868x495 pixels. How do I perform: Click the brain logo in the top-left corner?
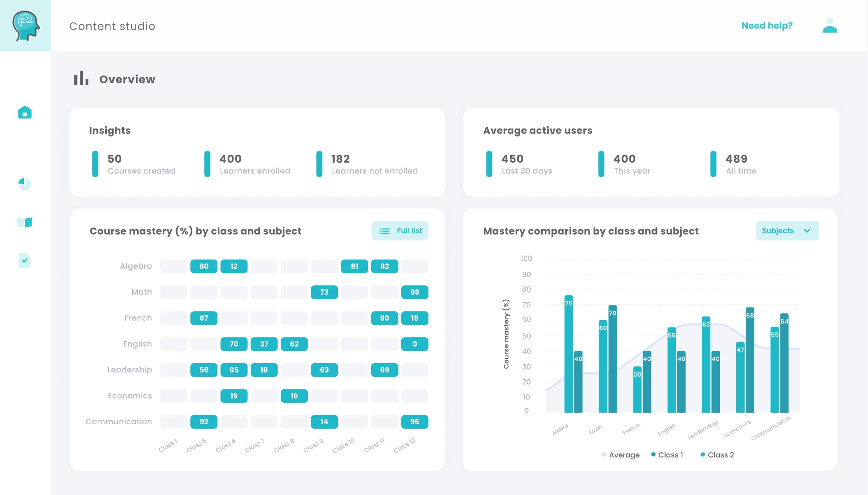point(25,25)
